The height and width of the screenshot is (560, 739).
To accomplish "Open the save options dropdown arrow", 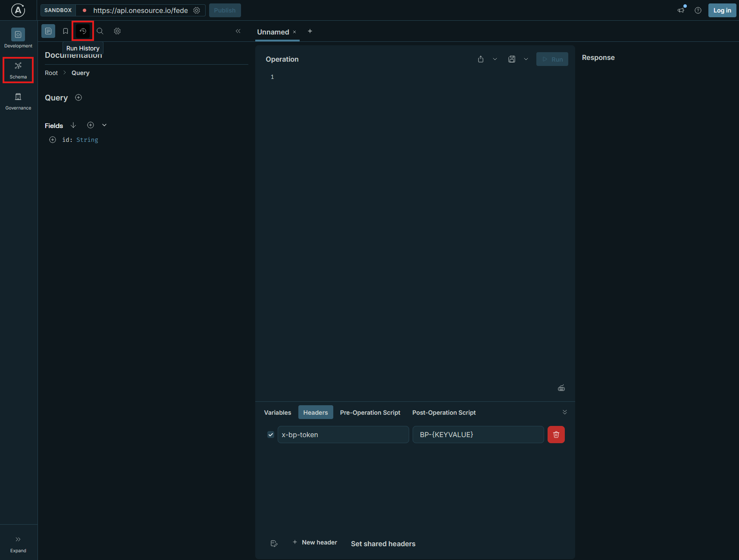I will click(x=525, y=59).
